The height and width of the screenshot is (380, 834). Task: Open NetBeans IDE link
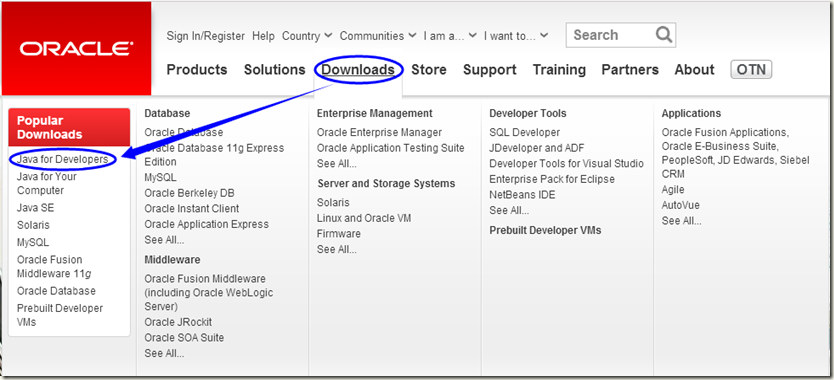click(x=522, y=195)
